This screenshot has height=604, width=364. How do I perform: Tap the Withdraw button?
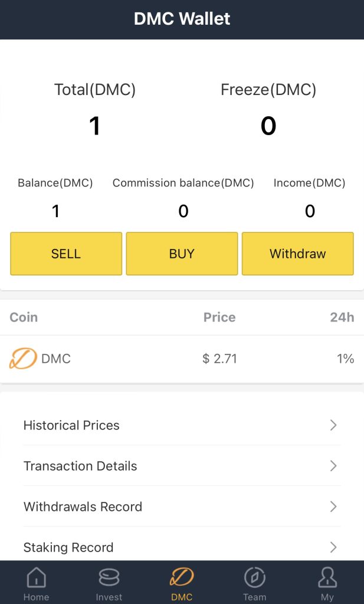coord(297,254)
